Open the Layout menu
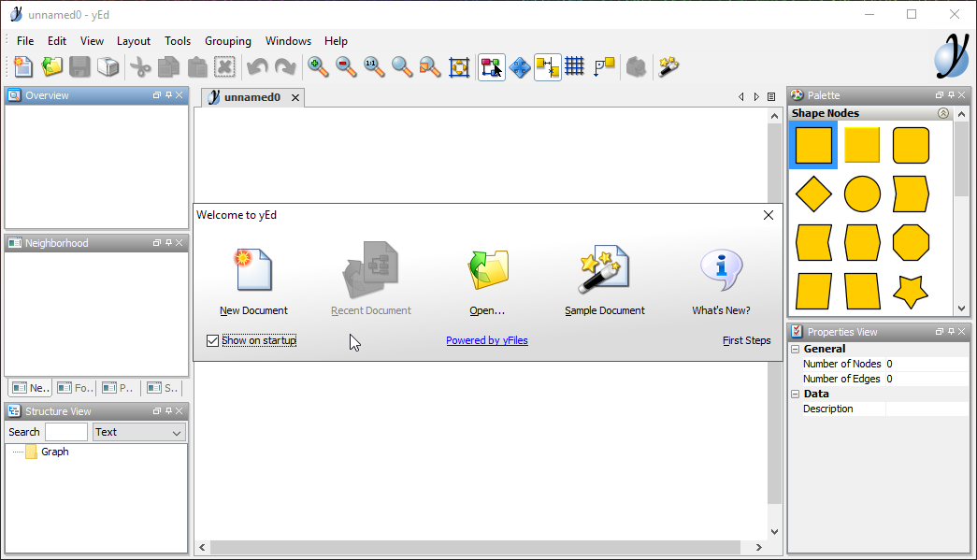Image resolution: width=977 pixels, height=560 pixels. coord(134,41)
